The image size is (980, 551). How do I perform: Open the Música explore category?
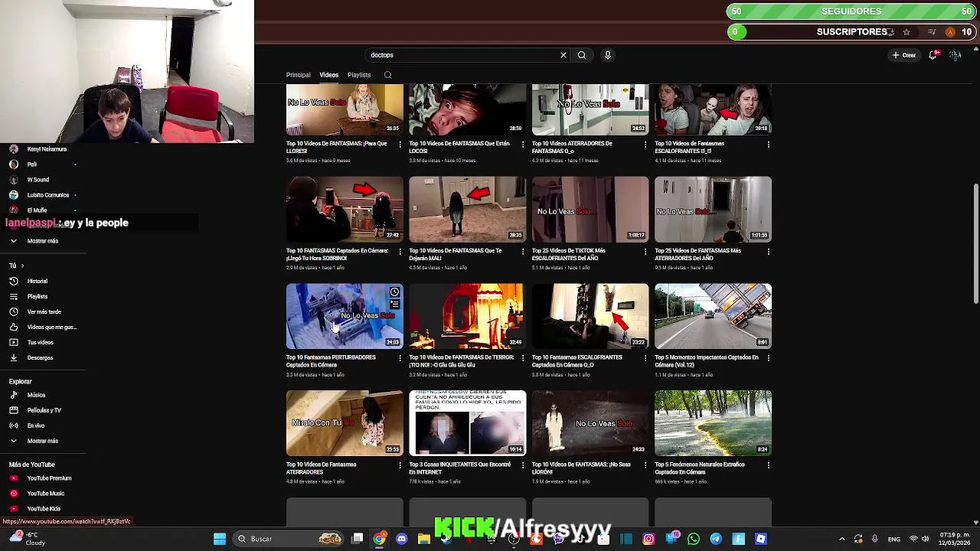coord(36,395)
